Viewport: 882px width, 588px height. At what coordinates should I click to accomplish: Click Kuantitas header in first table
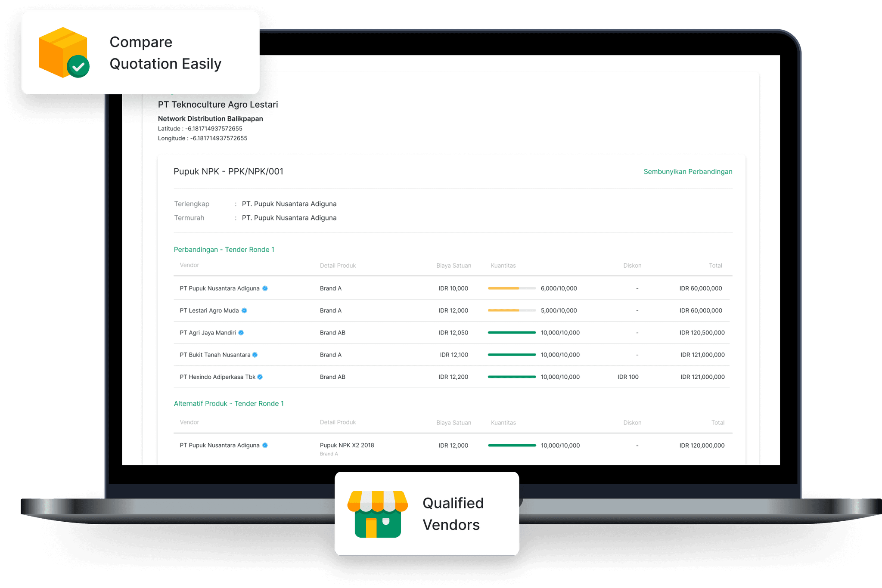tap(503, 266)
